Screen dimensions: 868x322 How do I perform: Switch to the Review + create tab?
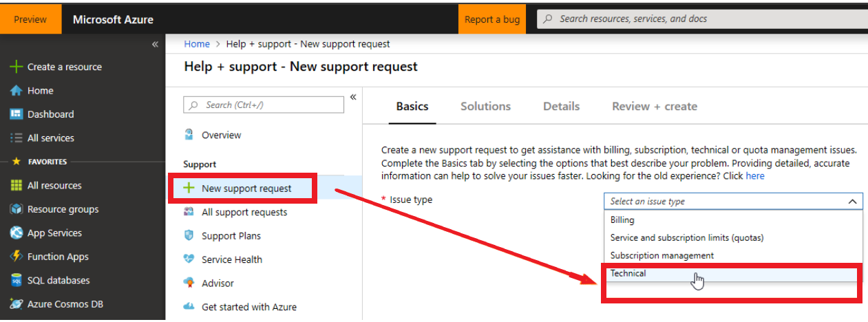tap(654, 107)
